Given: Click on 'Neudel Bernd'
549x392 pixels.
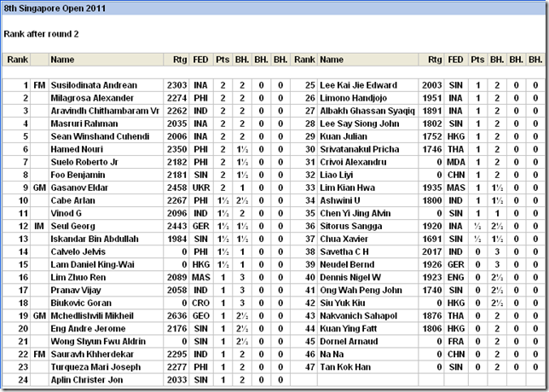Looking at the screenshot, I should [x=347, y=264].
